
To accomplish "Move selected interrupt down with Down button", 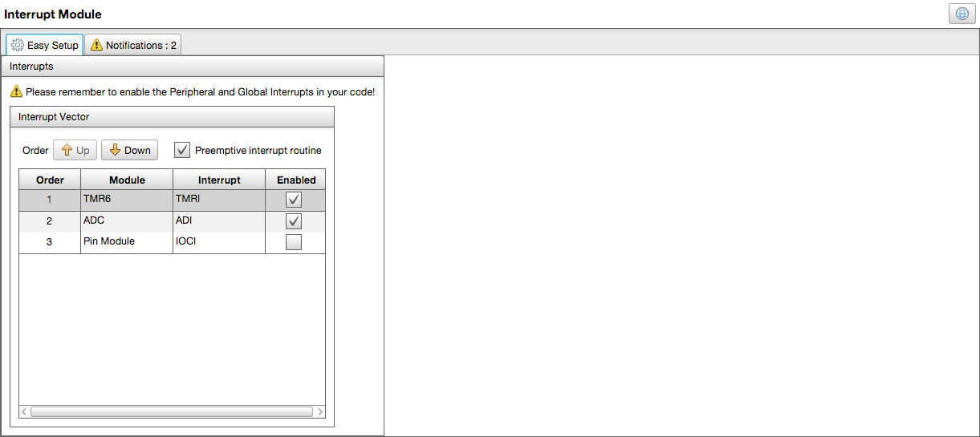I will (129, 150).
